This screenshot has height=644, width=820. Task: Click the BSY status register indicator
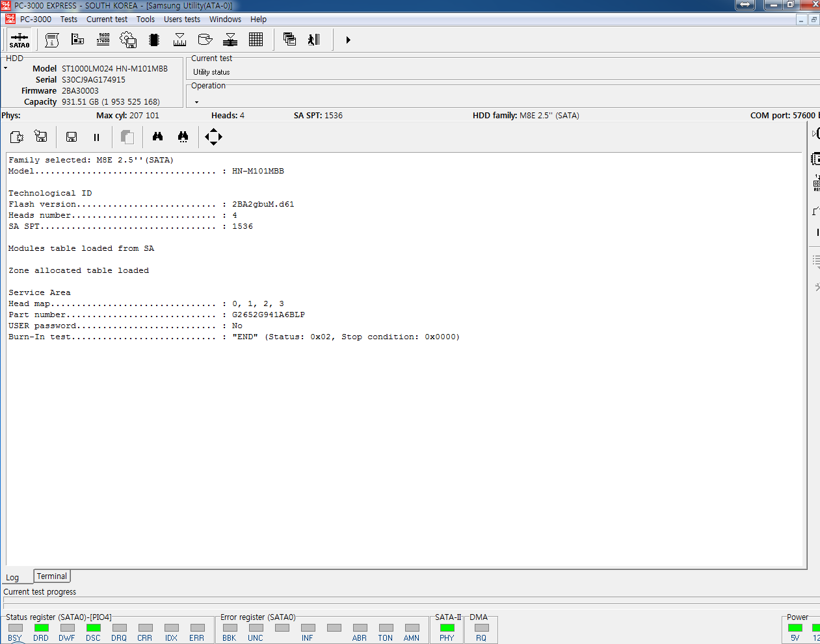click(x=15, y=628)
